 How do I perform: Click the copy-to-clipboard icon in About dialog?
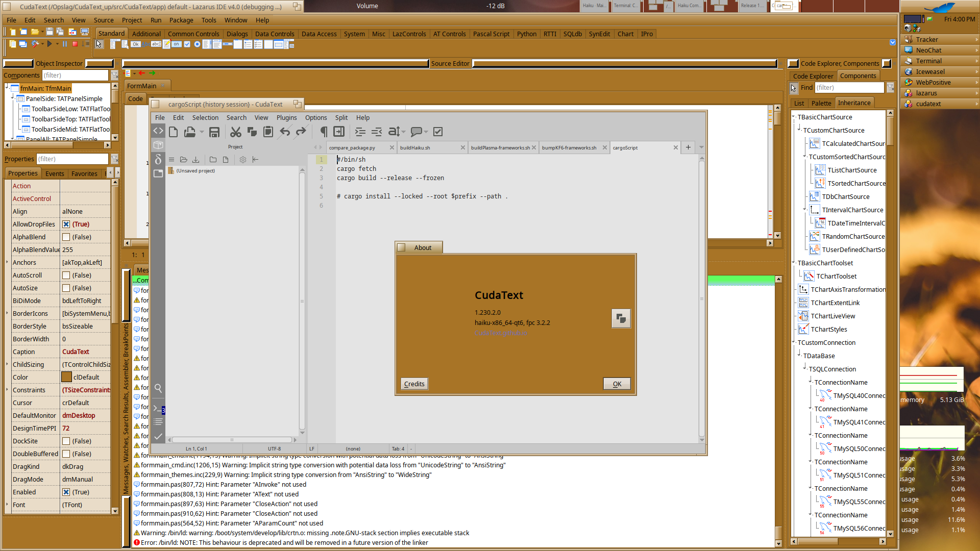coord(621,318)
